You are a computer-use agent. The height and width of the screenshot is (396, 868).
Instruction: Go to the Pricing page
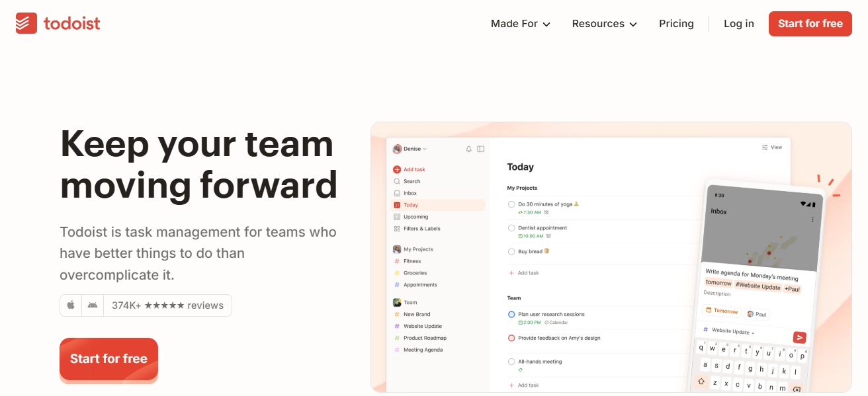[x=676, y=24]
